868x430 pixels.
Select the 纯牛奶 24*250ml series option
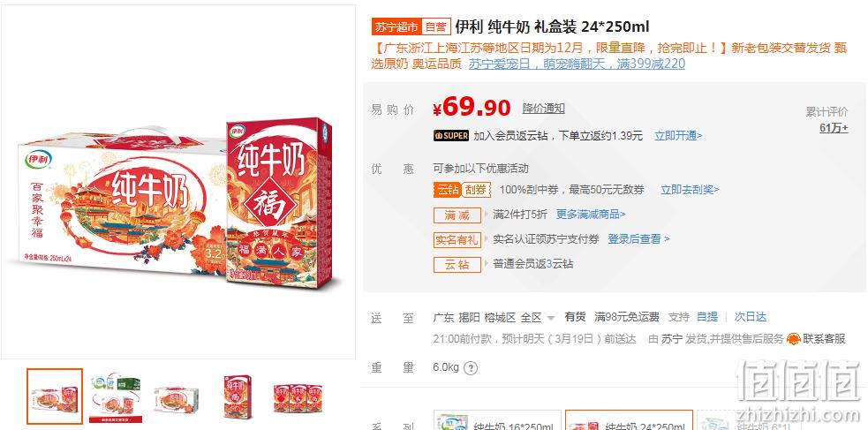pyautogui.click(x=629, y=420)
